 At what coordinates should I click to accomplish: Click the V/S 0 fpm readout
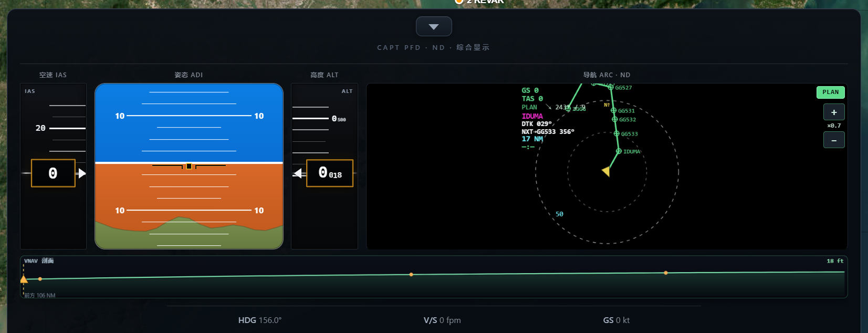click(442, 320)
